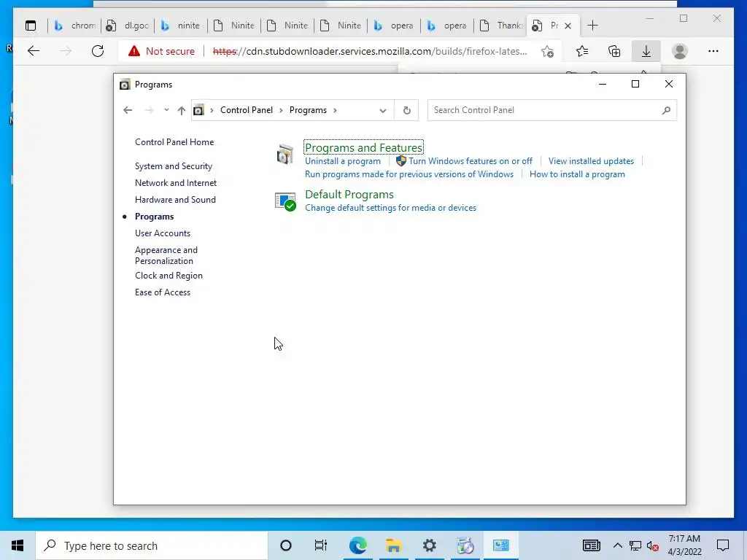
Task: Open View installed updates link
Action: click(591, 161)
